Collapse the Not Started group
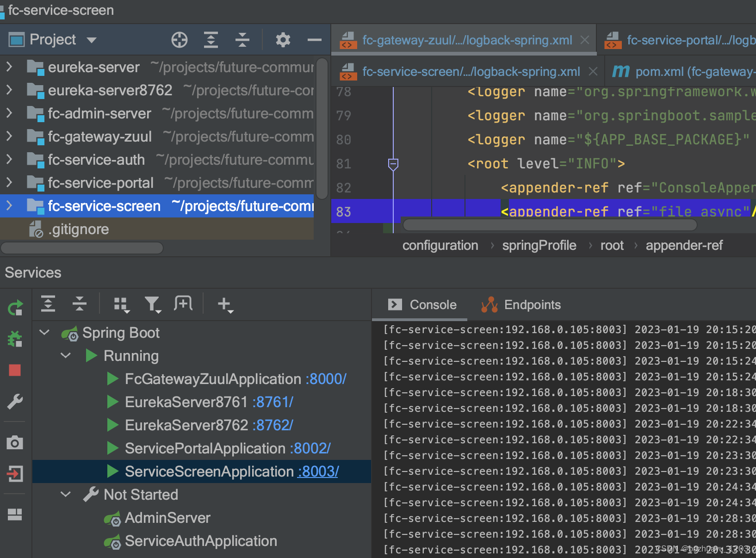This screenshot has height=558, width=756. point(66,494)
